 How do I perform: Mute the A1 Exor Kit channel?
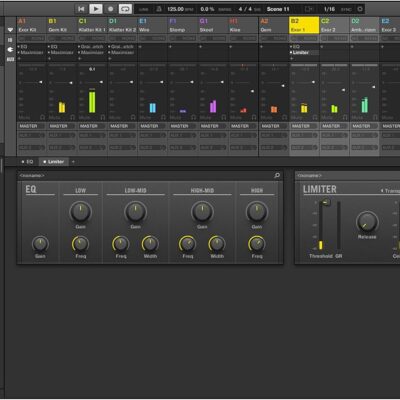click(24, 118)
